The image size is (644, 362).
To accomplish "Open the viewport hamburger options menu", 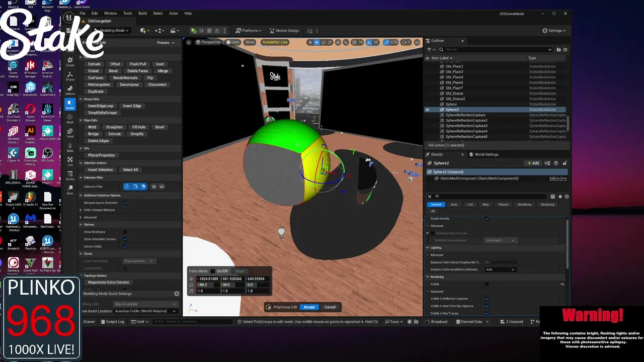I will 189,42.
